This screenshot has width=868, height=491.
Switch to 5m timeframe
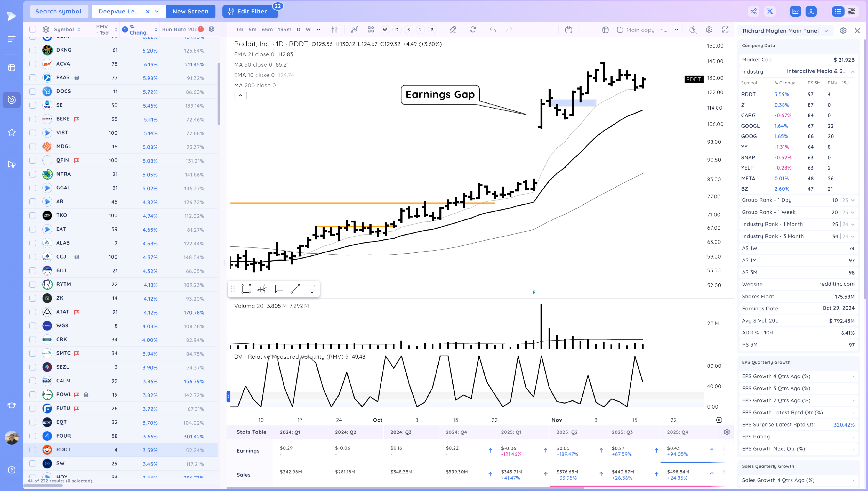pyautogui.click(x=252, y=30)
